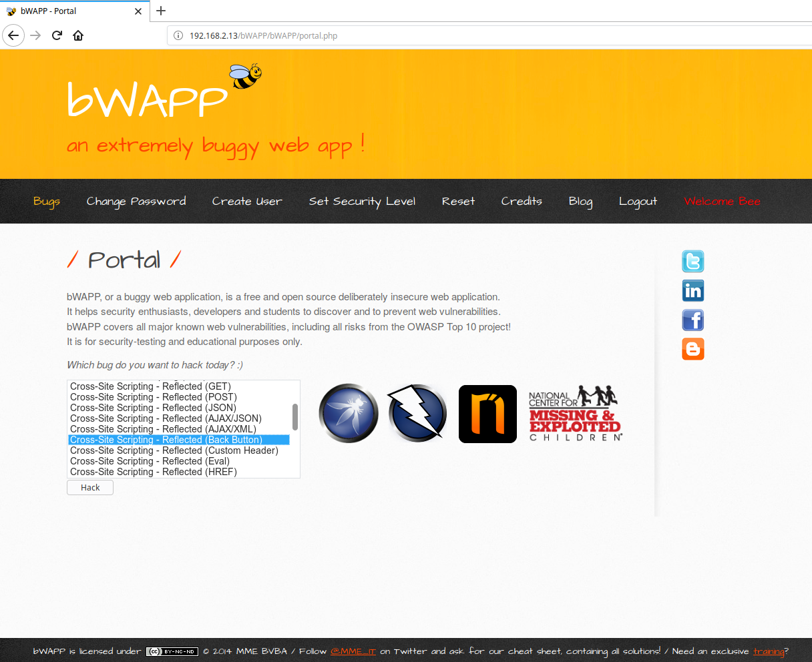The width and height of the screenshot is (812, 662).
Task: Select Cross-Site Scripting - Reflected (AJAX/JSON)
Action: (179, 418)
